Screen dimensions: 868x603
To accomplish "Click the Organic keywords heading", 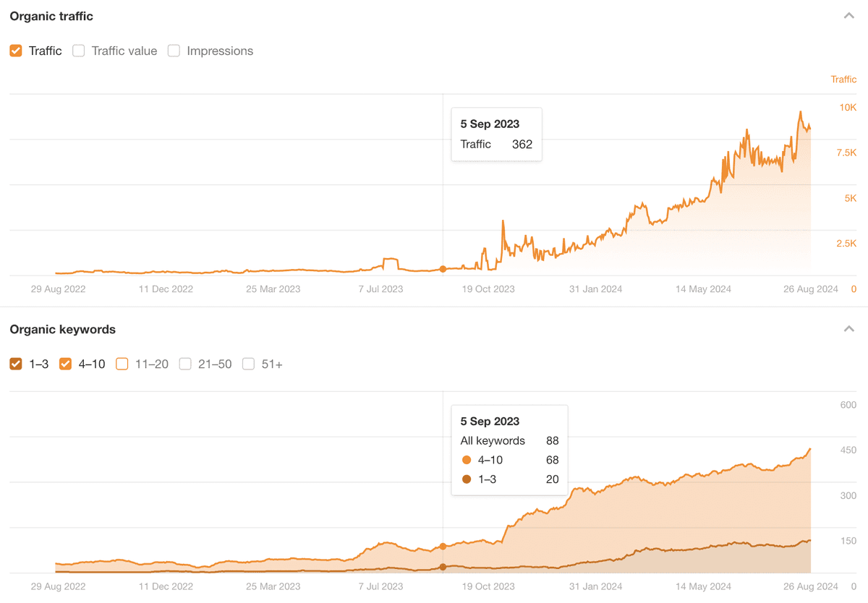I will [x=62, y=329].
